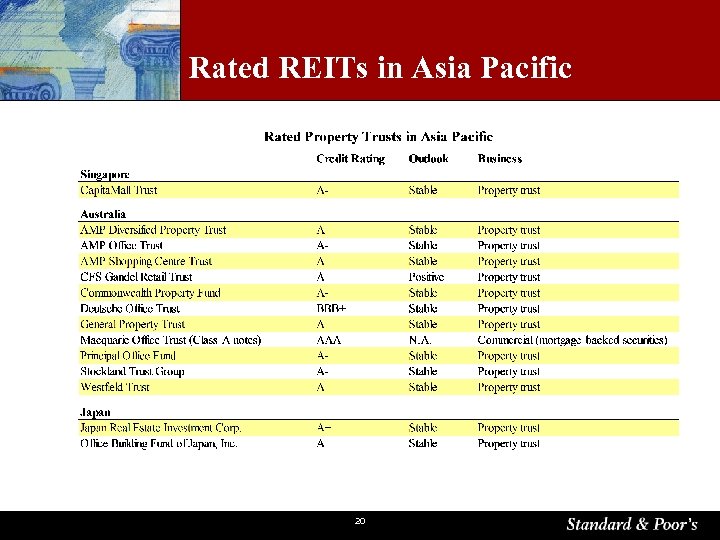This screenshot has width=720, height=540.
Task: Select the 'Singapore' section label
Action: tap(105, 174)
